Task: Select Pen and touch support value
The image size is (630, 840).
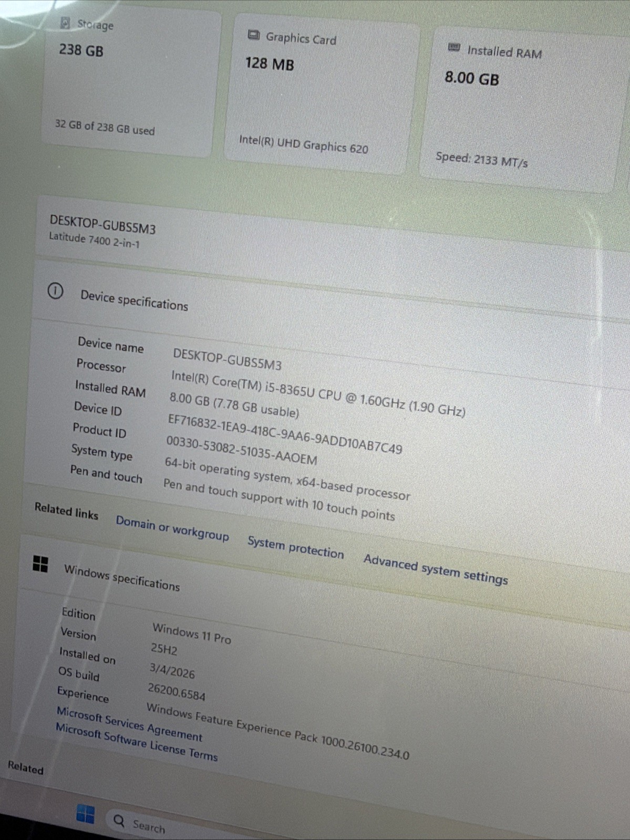Action: pyautogui.click(x=278, y=499)
